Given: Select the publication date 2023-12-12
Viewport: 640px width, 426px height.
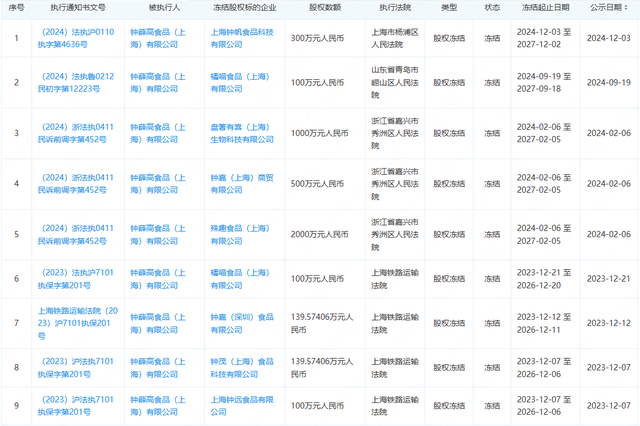Looking at the screenshot, I should pyautogui.click(x=609, y=323).
